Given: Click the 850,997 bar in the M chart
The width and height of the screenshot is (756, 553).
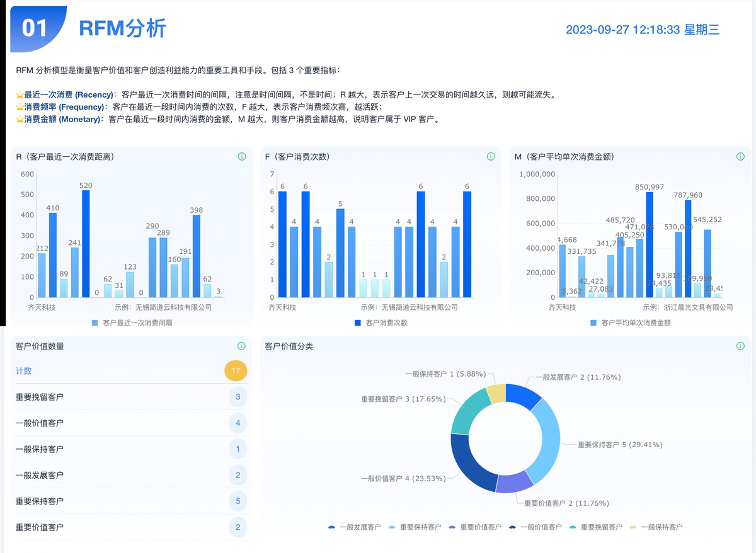Looking at the screenshot, I should tap(649, 246).
